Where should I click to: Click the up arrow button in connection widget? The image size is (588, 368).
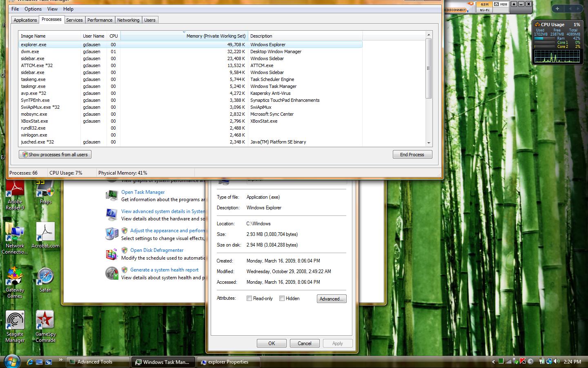click(x=514, y=4)
